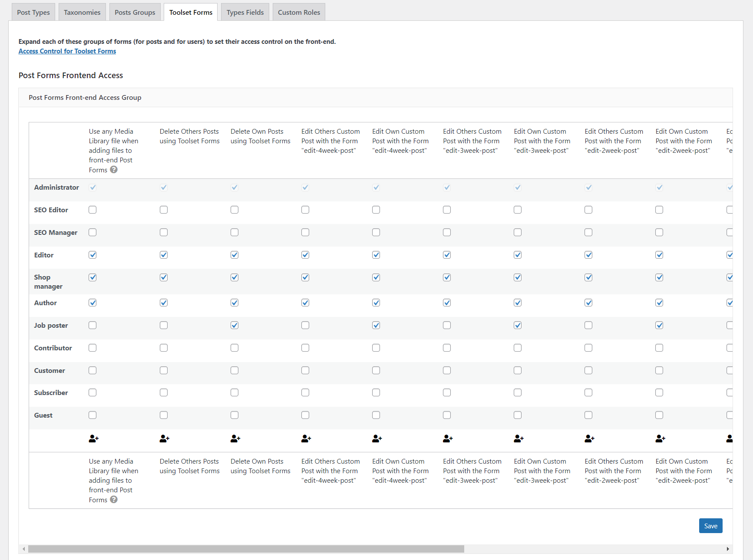Click help icon in top Media Library header
753x560 pixels.
click(114, 170)
